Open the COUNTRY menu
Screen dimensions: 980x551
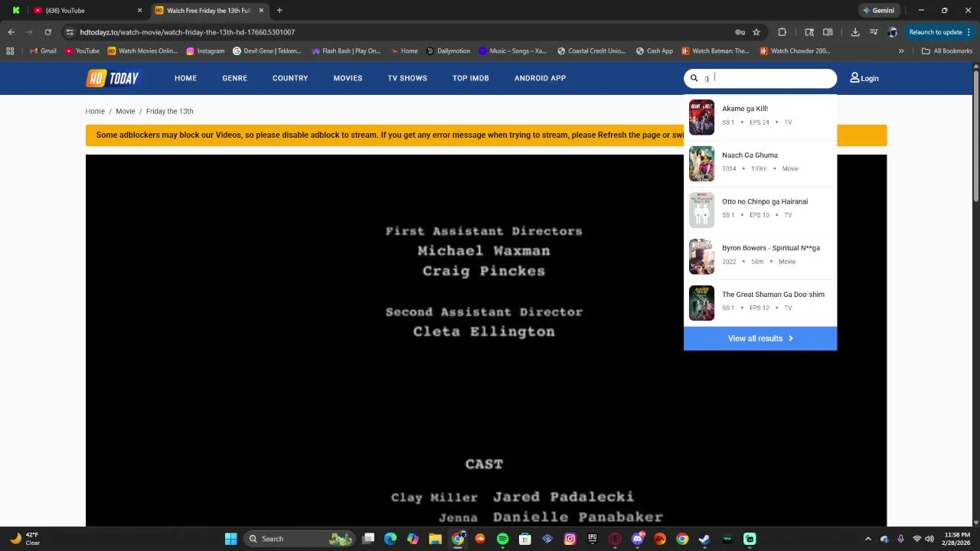(x=290, y=78)
